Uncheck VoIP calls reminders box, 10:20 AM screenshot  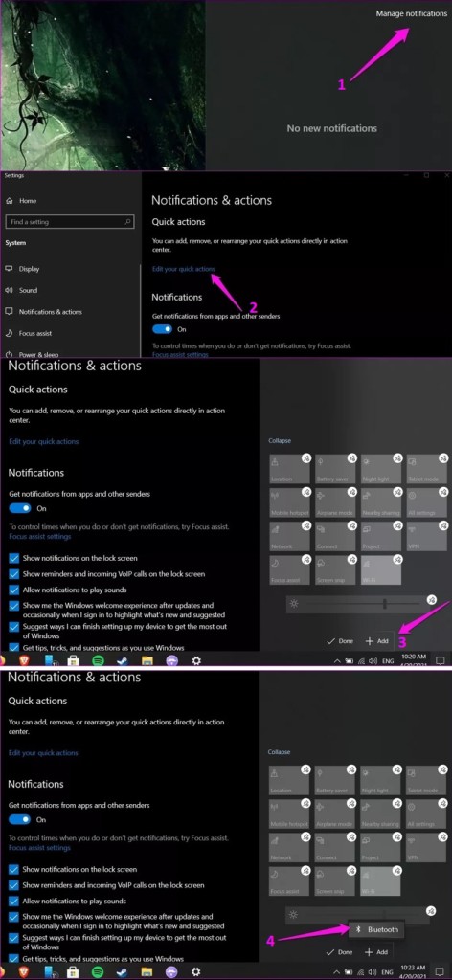point(14,574)
